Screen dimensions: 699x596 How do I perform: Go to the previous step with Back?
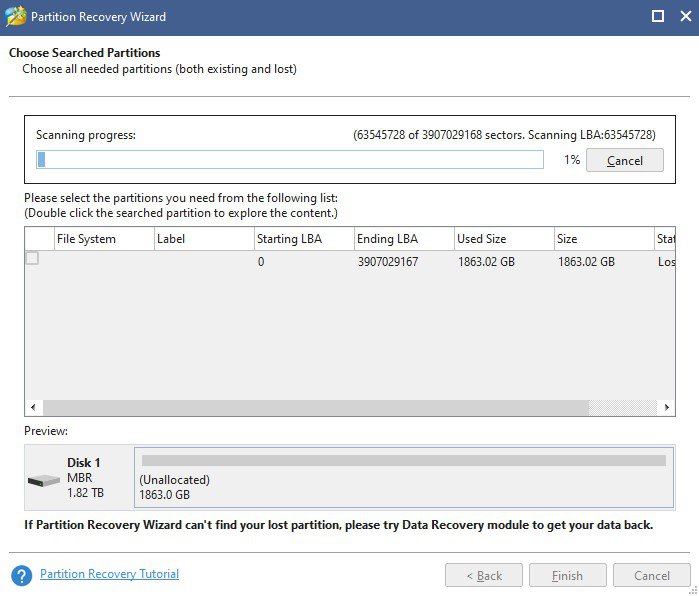(x=484, y=575)
